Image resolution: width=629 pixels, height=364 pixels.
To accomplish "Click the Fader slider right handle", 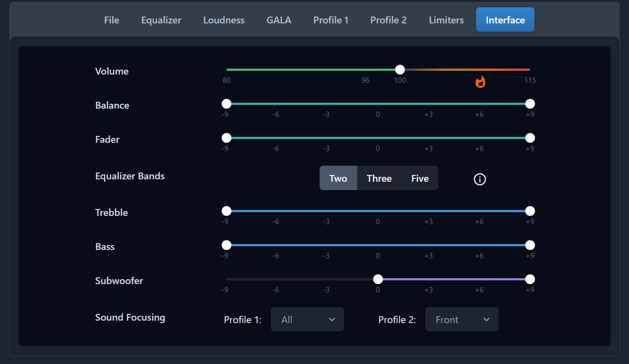I will (530, 138).
